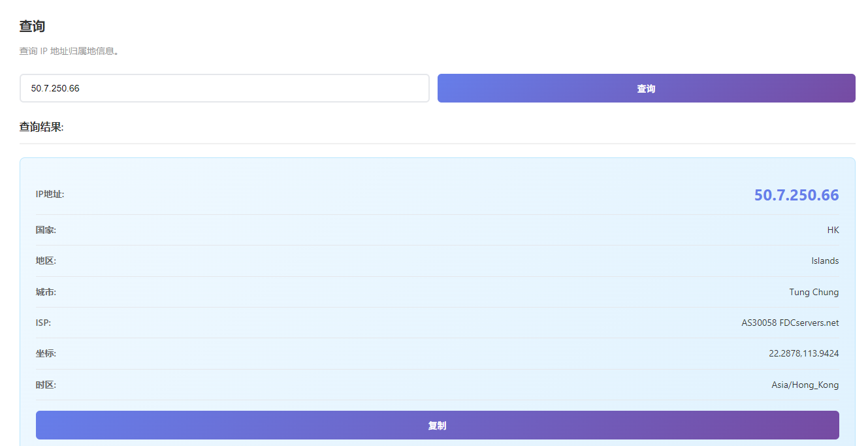Click the 22.2878,113.9424 coordinates value
Screen dimensions: 868x446
pyautogui.click(x=803, y=353)
